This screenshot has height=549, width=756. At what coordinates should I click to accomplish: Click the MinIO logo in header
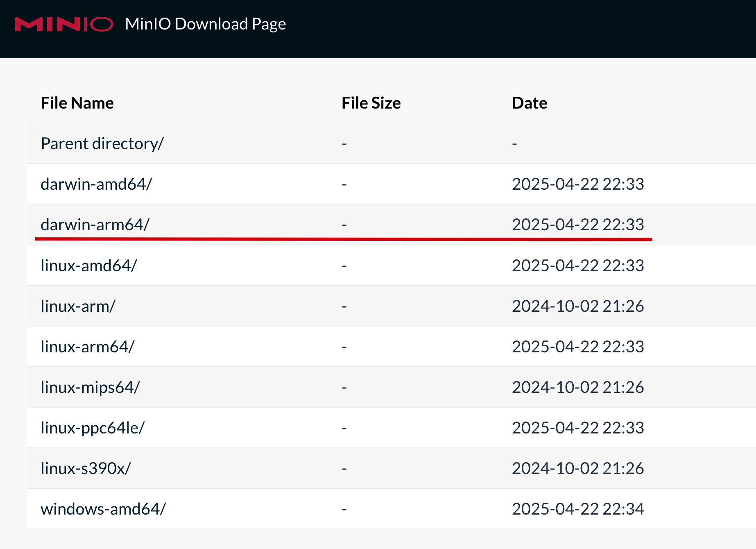coord(64,24)
